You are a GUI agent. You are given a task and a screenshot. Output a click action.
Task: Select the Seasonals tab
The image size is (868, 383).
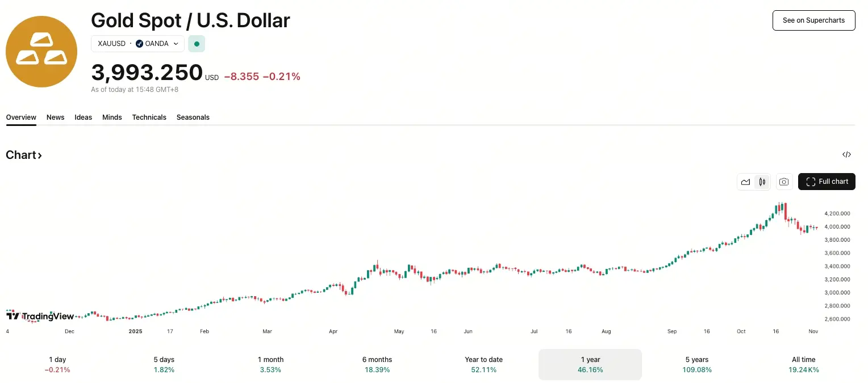coord(193,117)
